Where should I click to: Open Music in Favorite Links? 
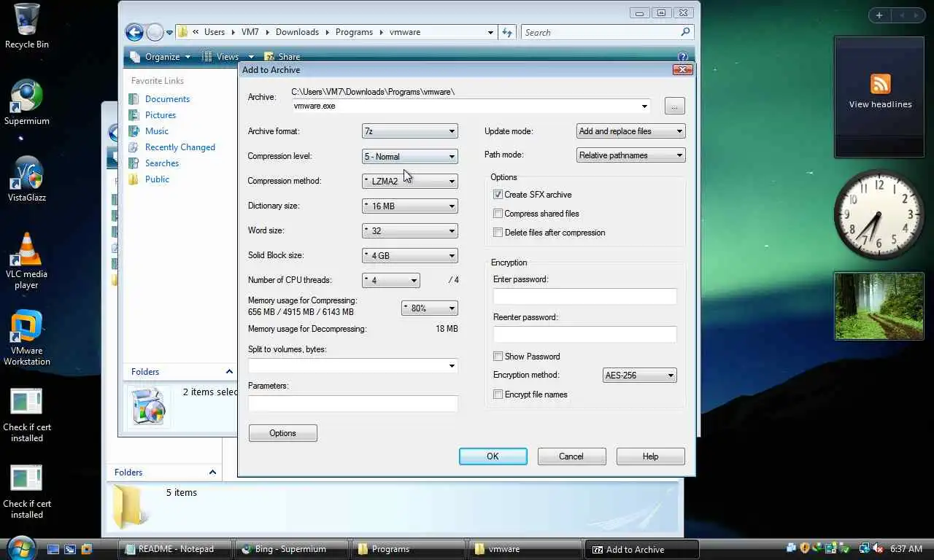[x=157, y=131]
